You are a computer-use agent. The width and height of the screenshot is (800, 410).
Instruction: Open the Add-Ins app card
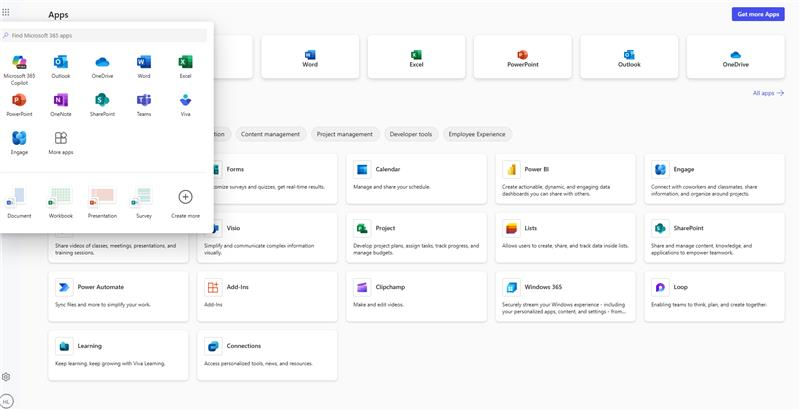click(x=267, y=296)
